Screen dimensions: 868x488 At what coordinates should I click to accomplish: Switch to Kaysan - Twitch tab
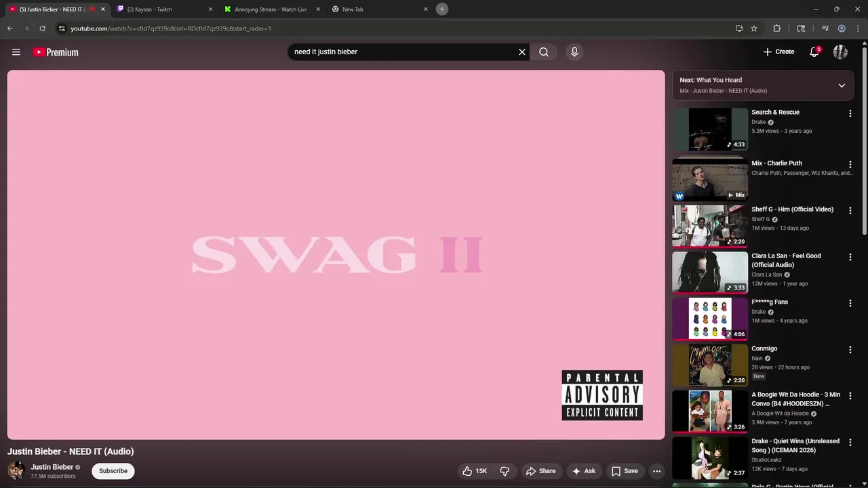(x=163, y=9)
